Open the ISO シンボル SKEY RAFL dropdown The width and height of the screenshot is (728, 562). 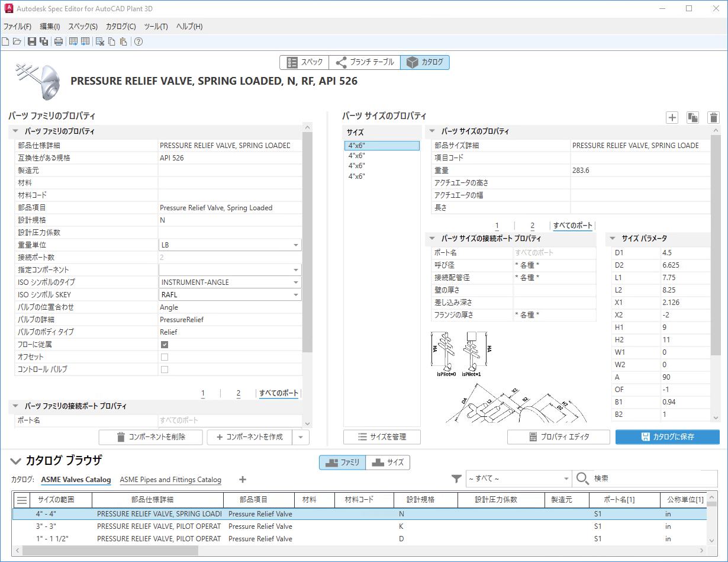point(230,295)
